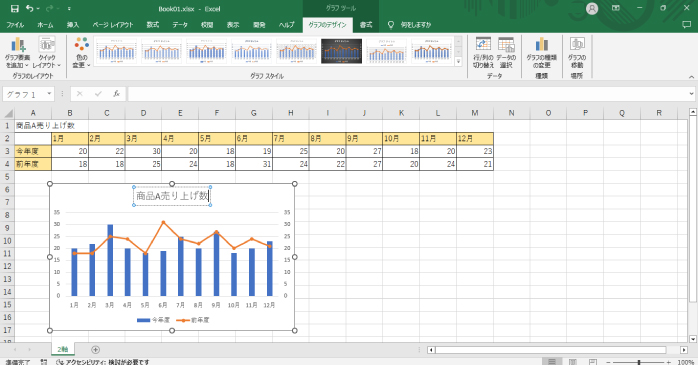Click the chart title 商品A売り上げ数
Viewport: 698px width, 365px height.
[172, 196]
